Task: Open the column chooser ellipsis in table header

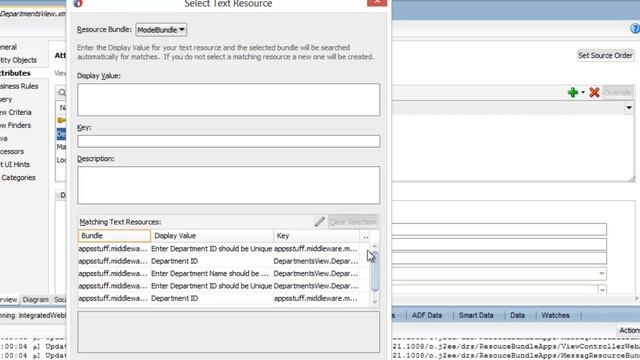Action: (365, 236)
